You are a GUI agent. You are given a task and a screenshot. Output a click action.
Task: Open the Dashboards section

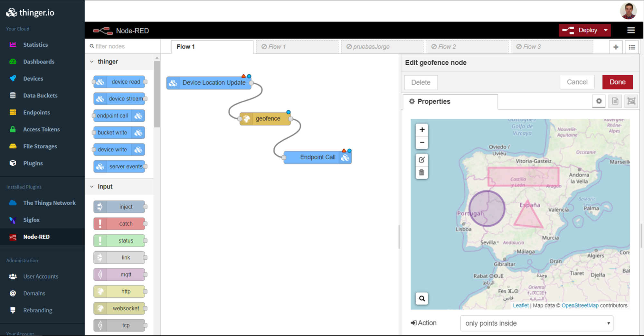(x=39, y=61)
